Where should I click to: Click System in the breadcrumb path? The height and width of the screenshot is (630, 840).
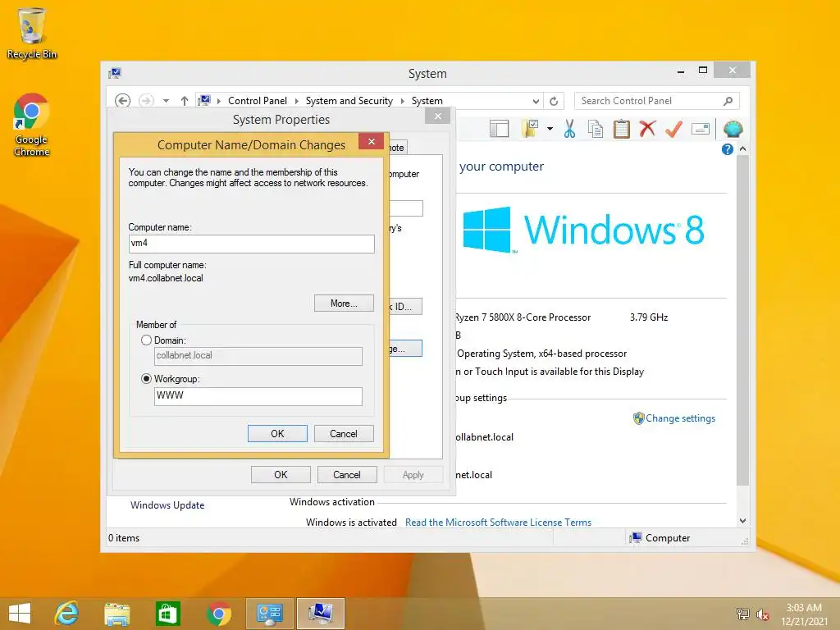click(x=427, y=101)
